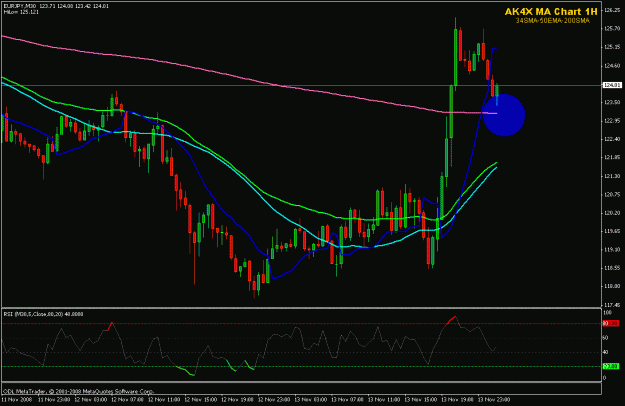Viewport: 625px width, 406px height.
Task: Click the MetaTrader MetaQuotes copyright text
Action: pyautogui.click(x=78, y=391)
